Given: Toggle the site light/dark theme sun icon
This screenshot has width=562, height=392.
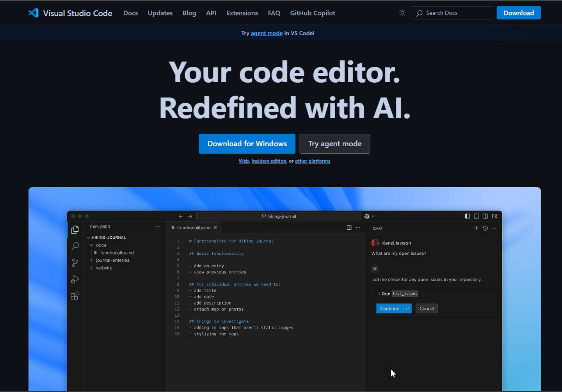Looking at the screenshot, I should (402, 13).
